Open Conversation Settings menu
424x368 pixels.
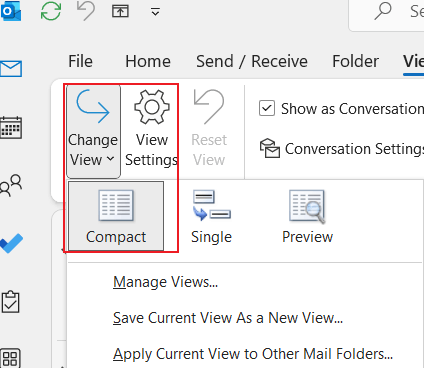(342, 149)
